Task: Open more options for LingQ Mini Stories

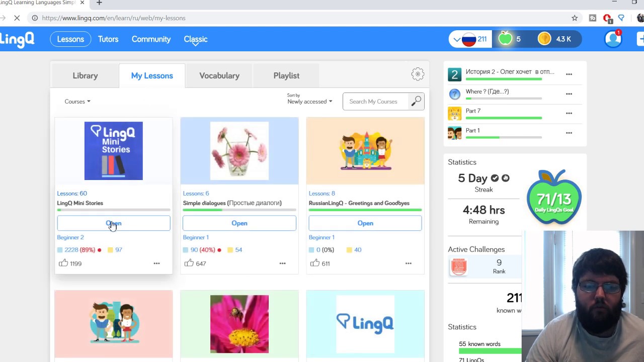Action: 156,263
